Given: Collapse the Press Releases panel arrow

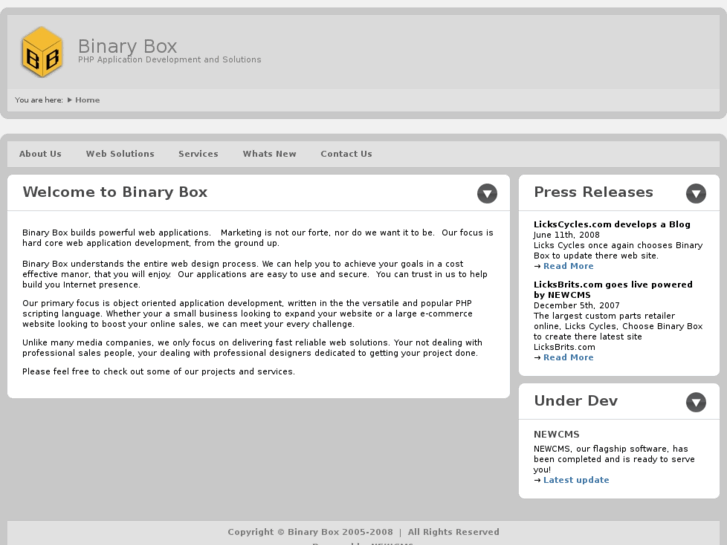Looking at the screenshot, I should (x=696, y=193).
